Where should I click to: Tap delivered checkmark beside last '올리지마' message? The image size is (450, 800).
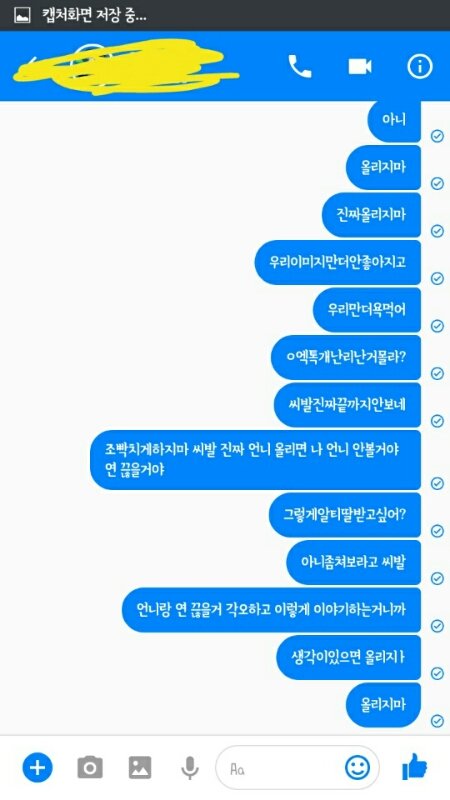click(437, 720)
